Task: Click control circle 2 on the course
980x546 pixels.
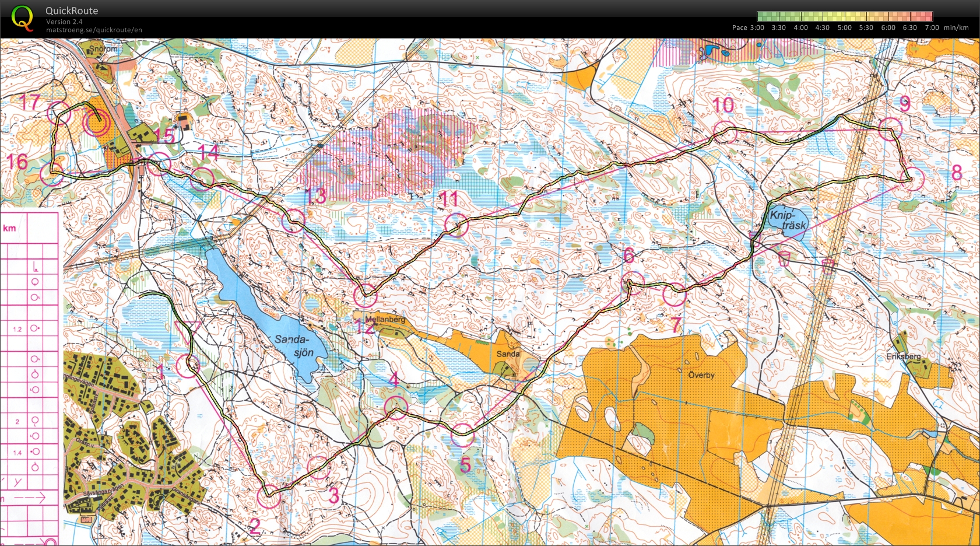Action: click(269, 496)
